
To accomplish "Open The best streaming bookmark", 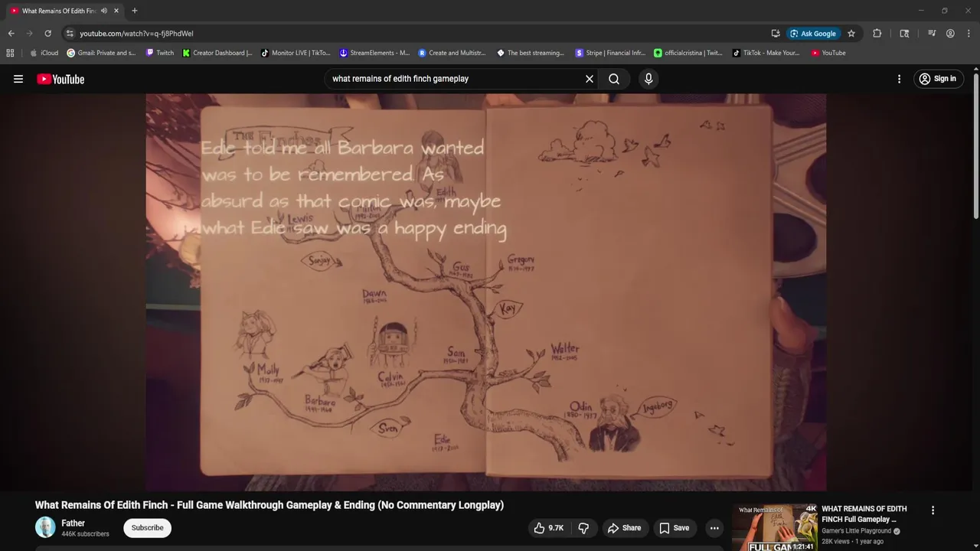I will (x=531, y=53).
